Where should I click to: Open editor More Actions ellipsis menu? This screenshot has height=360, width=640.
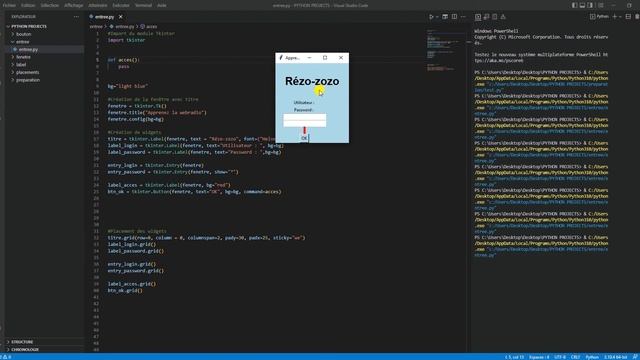pos(463,17)
